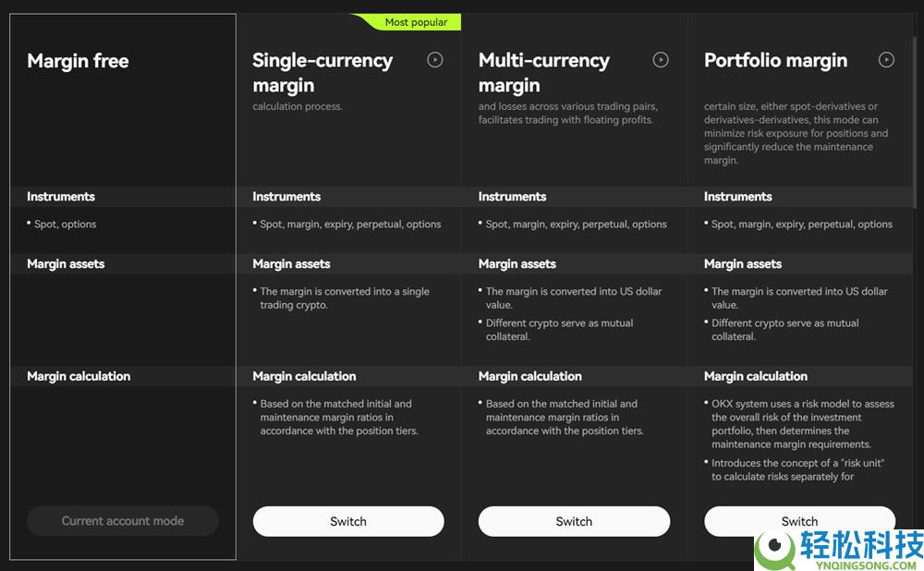Click Margin calculation header under Multi-currency margin
The image size is (924, 571).
pos(529,376)
